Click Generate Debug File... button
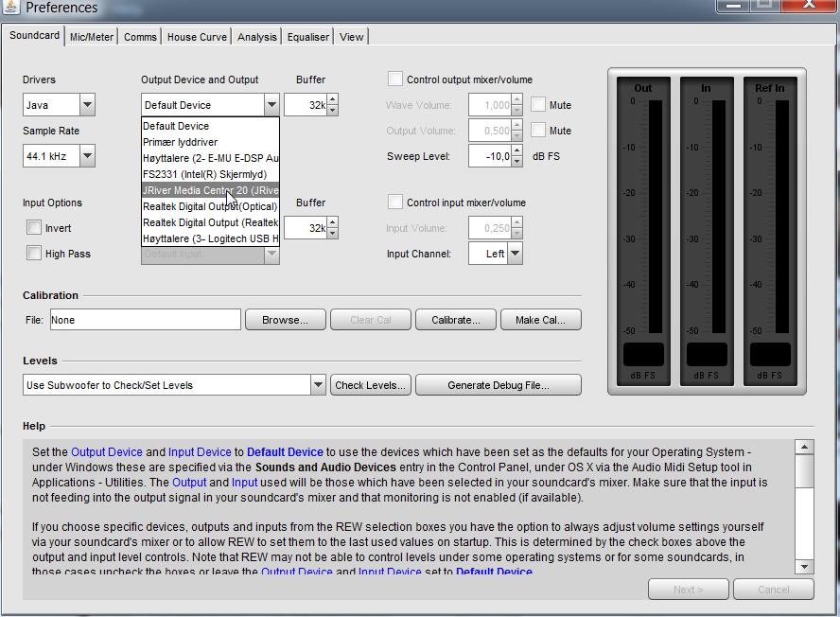Image resolution: width=840 pixels, height=617 pixels. pos(498,385)
